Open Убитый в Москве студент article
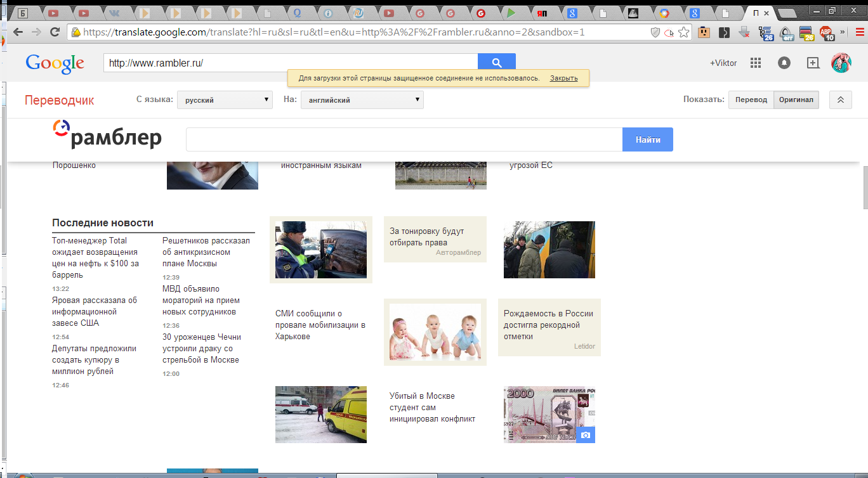Screen dimensions: 868x478 pos(432,408)
